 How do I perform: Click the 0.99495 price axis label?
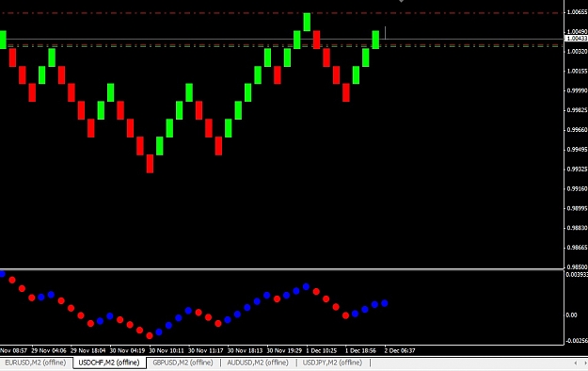coord(577,150)
